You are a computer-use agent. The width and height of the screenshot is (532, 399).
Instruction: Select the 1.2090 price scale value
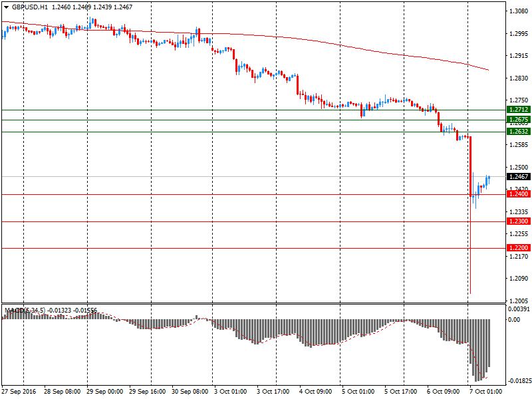pyautogui.click(x=519, y=279)
